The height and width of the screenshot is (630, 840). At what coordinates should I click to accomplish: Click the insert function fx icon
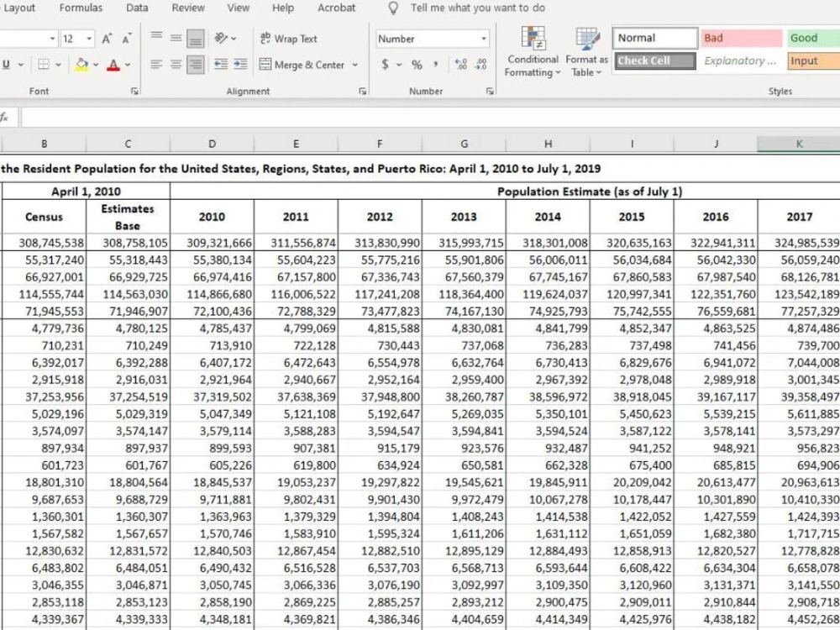click(x=4, y=118)
